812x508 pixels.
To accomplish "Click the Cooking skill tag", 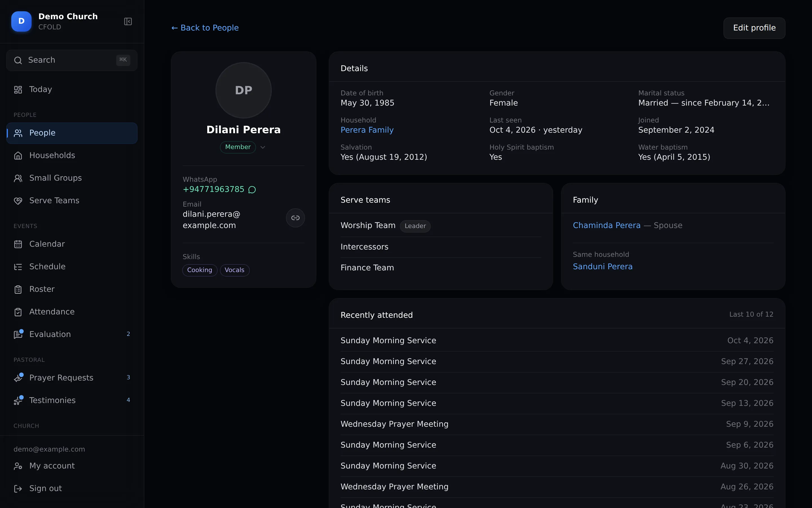I will tap(200, 270).
